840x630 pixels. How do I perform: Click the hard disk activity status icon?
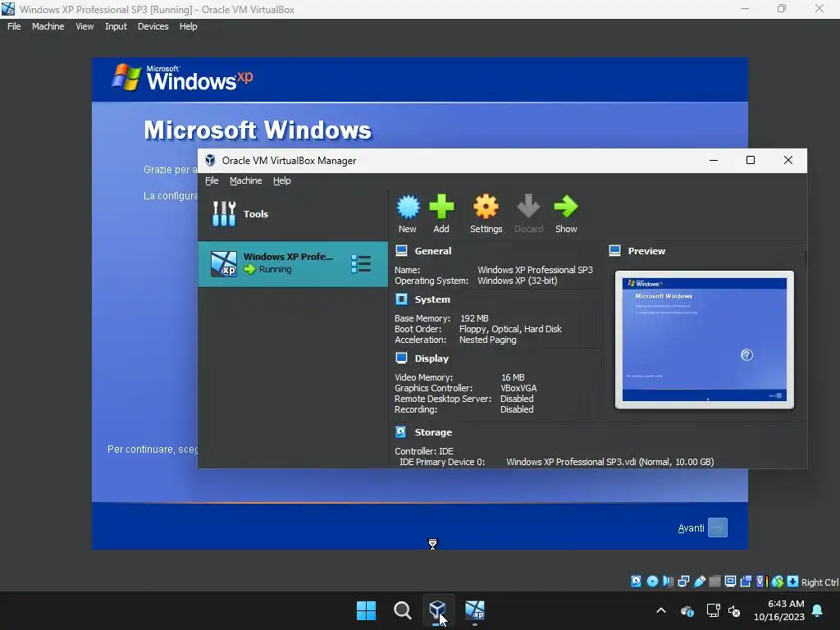(636, 582)
